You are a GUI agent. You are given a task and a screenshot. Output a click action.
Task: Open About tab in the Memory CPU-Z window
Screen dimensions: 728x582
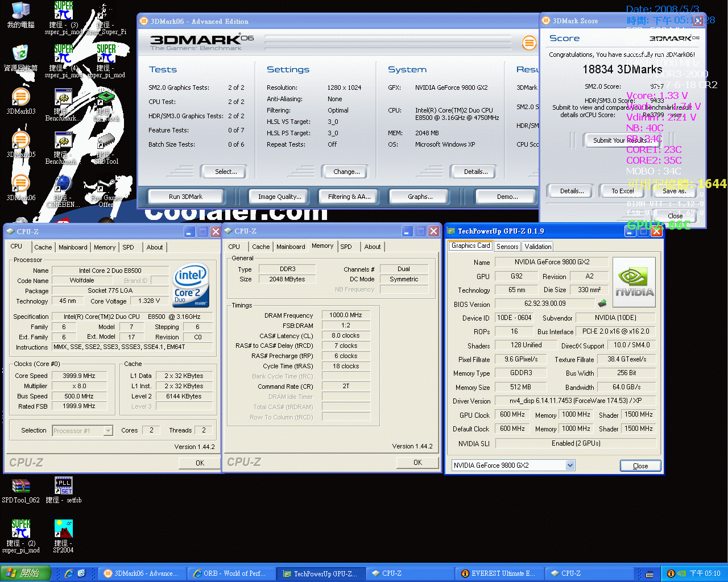click(x=373, y=247)
